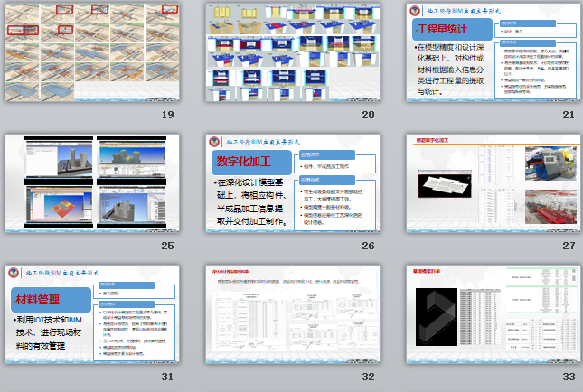Click the slide number 26 label

(x=368, y=246)
